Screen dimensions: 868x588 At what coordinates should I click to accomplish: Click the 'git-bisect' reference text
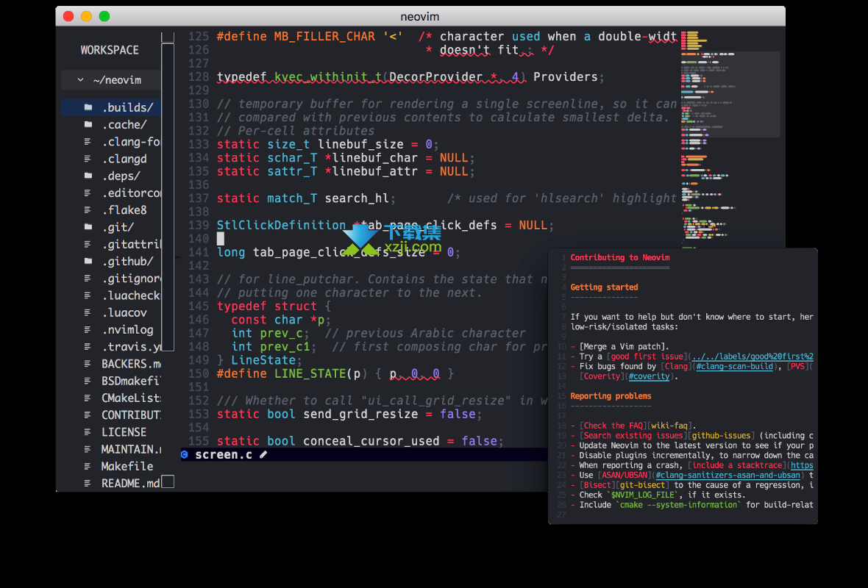point(643,485)
